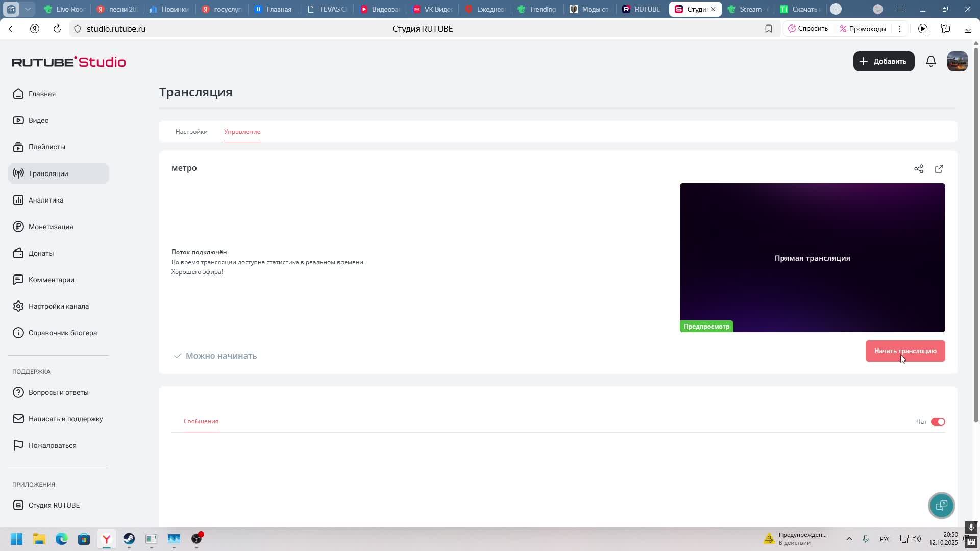This screenshot has width=980, height=551.
Task: Click the Прямая трансляция preview thumbnail
Action: tap(812, 258)
